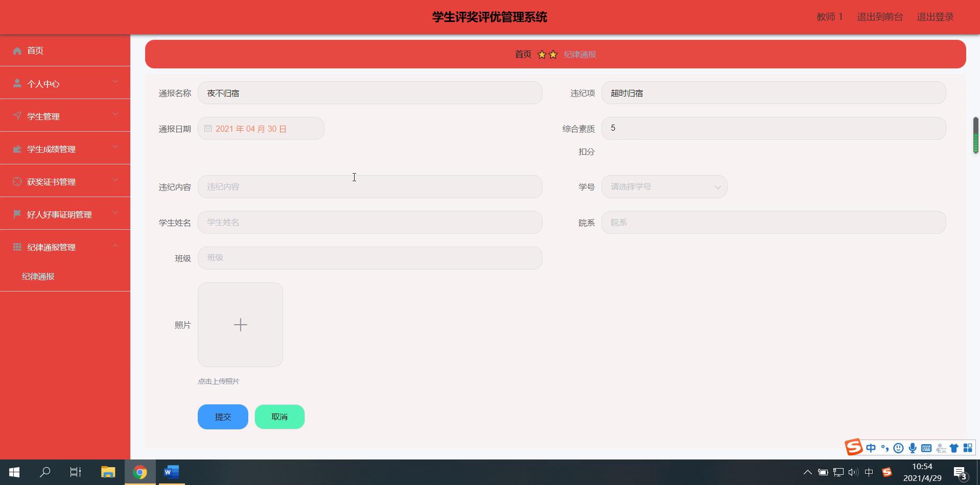This screenshot has height=485, width=980.
Task: Click the page vertical scrollbar thumb
Action: coord(975,135)
